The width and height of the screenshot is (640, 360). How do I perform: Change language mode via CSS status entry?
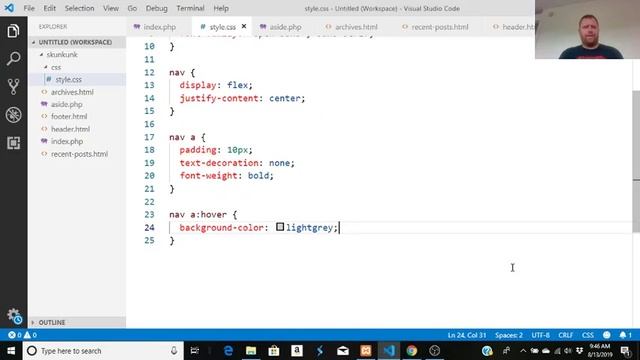(x=588, y=335)
